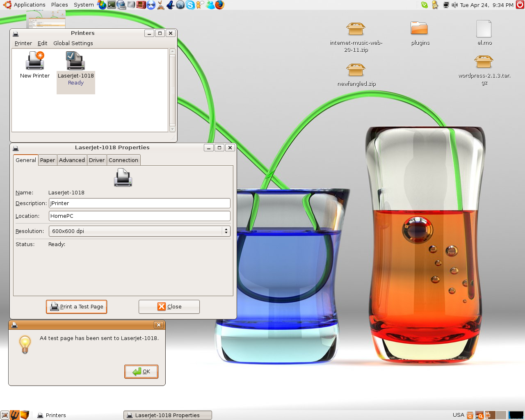Click the show desktop icon in bottom panel
525x420 pixels.
[x=5, y=415]
